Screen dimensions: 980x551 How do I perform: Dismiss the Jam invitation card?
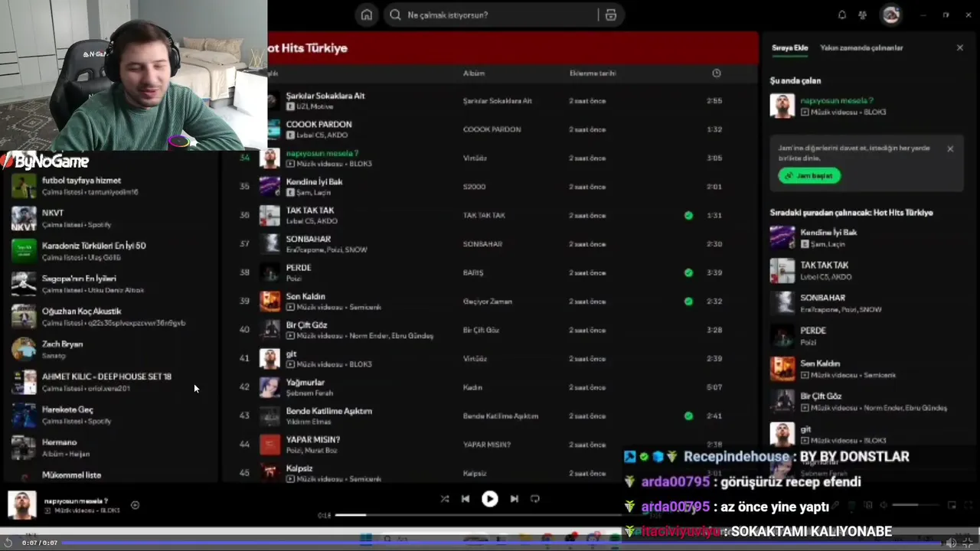950,149
